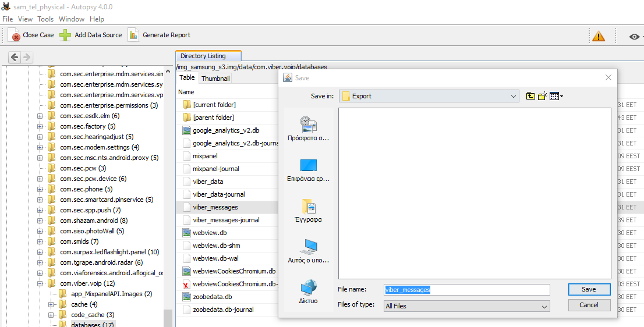Click the Close Case toolbar icon
The width and height of the screenshot is (644, 327).
[14, 35]
